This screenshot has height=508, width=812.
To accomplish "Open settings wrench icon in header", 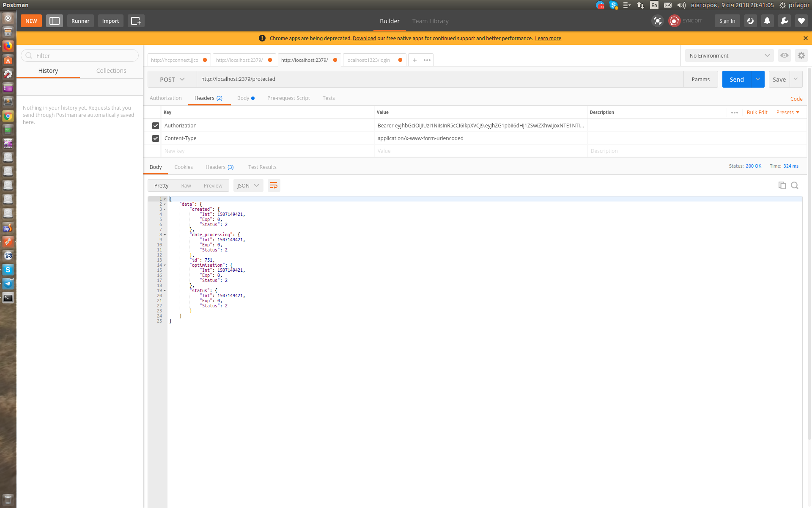I will [x=784, y=21].
